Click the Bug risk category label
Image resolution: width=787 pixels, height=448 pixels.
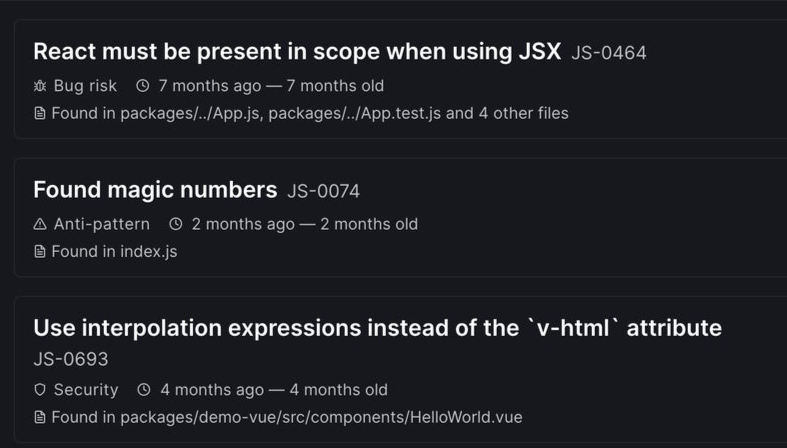[x=85, y=86]
